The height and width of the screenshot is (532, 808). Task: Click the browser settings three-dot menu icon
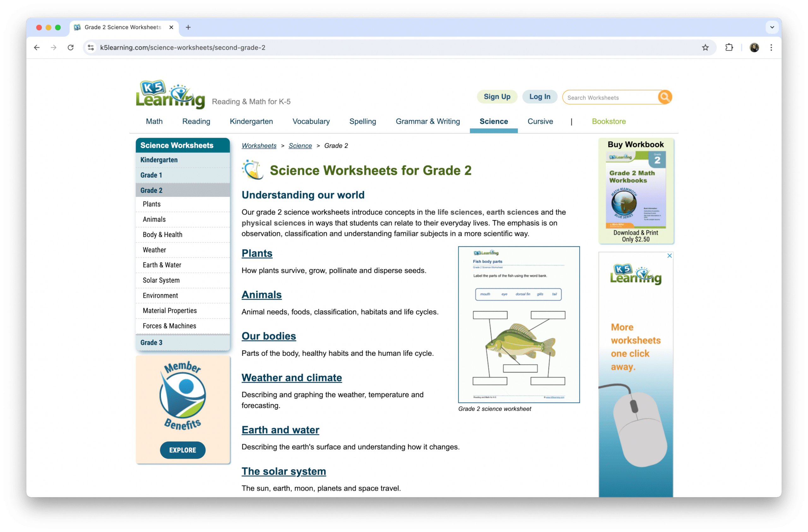click(x=771, y=48)
